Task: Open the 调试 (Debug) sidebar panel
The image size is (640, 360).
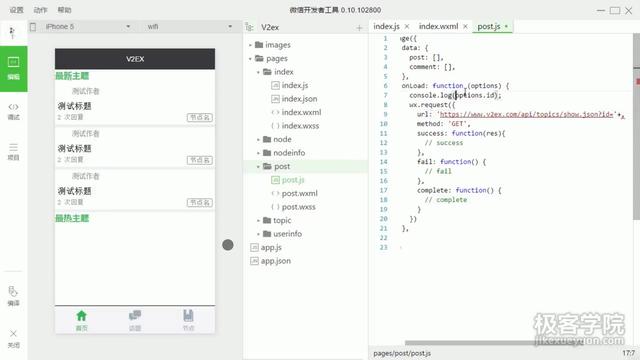Action: click(13, 111)
